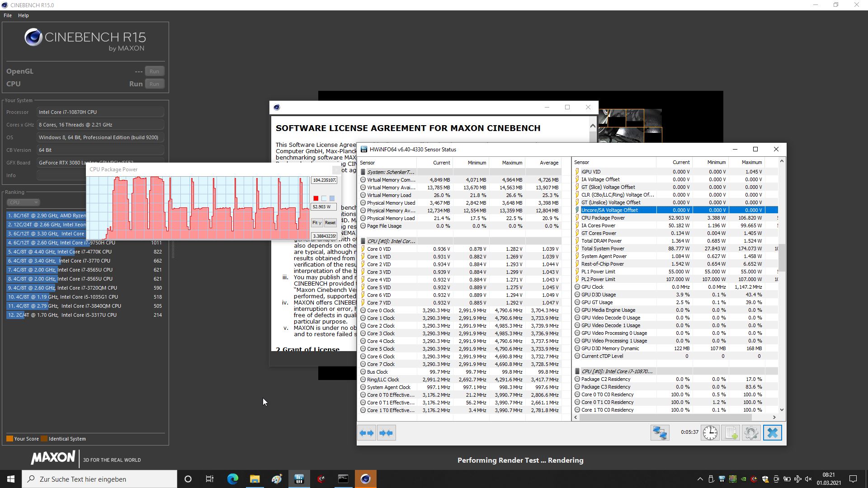Select the Uncore/SA Voltage Offset row
The height and width of the screenshot is (488, 868).
(675, 210)
